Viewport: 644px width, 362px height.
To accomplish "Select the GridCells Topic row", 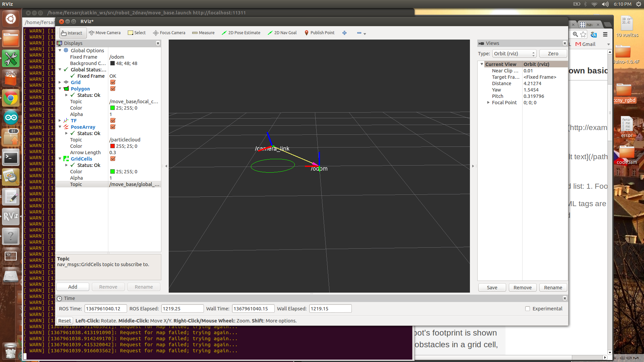I will [x=108, y=184].
